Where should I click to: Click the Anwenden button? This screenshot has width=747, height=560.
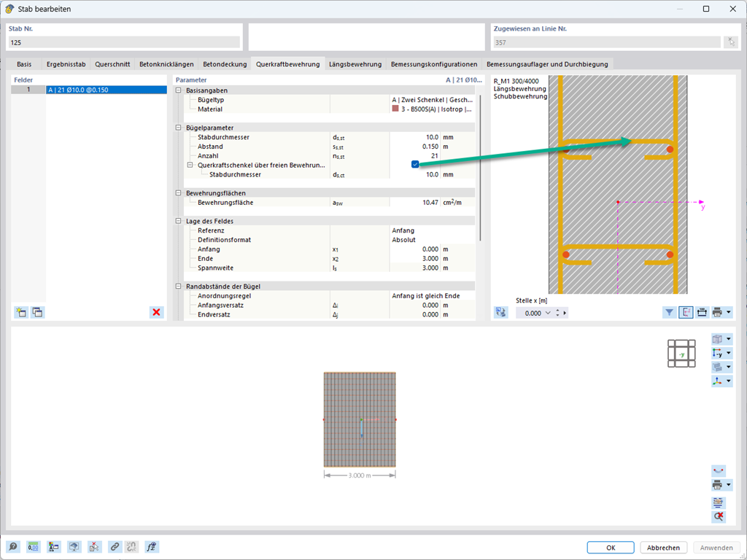point(716,548)
